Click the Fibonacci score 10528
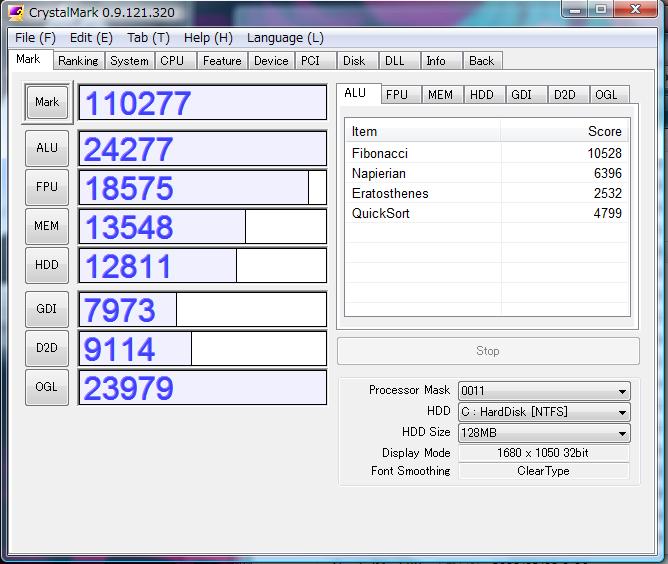Image resolution: width=668 pixels, height=564 pixels. 605,153
